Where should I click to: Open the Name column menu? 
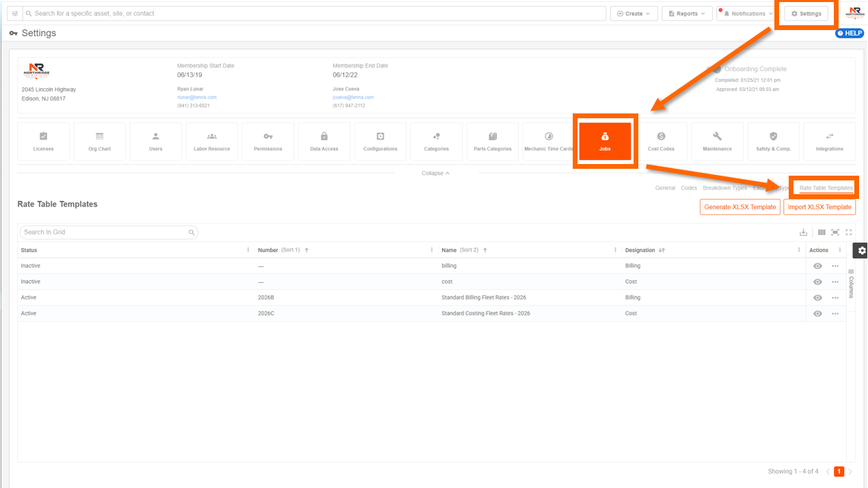pyautogui.click(x=615, y=250)
